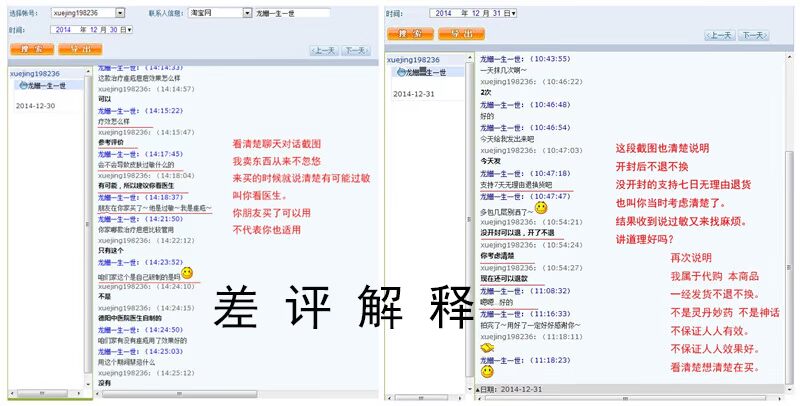The height and width of the screenshot is (406, 800).
Task: Click the smiley emoji after the 10:47:47 message
Action: coord(541,209)
